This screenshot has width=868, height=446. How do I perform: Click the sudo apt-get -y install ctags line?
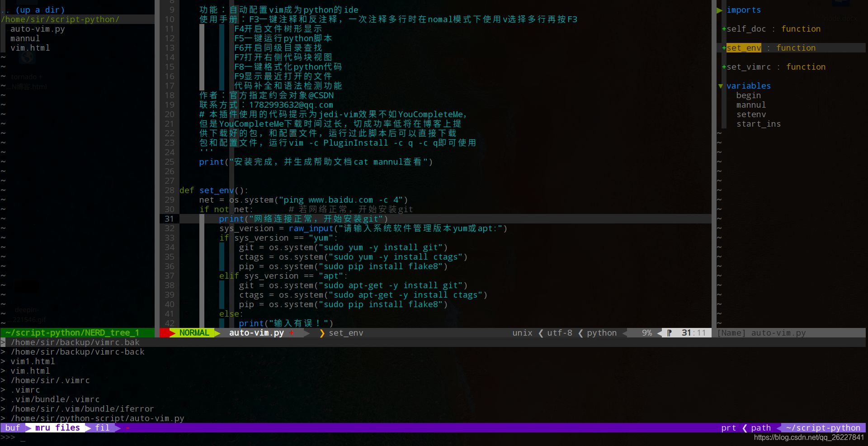click(363, 295)
